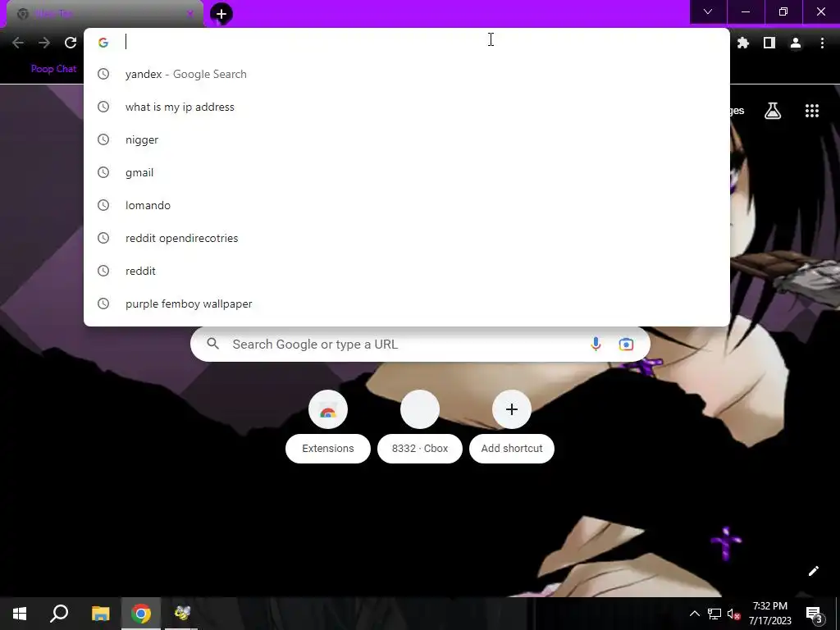
Task: Open the tab search dropdown arrow
Action: pos(708,11)
